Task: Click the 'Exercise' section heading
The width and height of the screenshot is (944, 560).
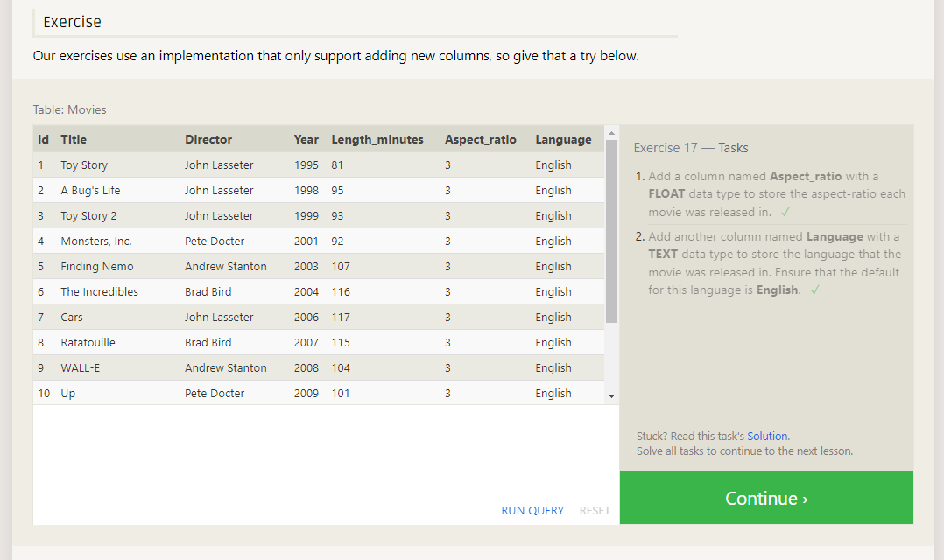Action: (x=72, y=22)
